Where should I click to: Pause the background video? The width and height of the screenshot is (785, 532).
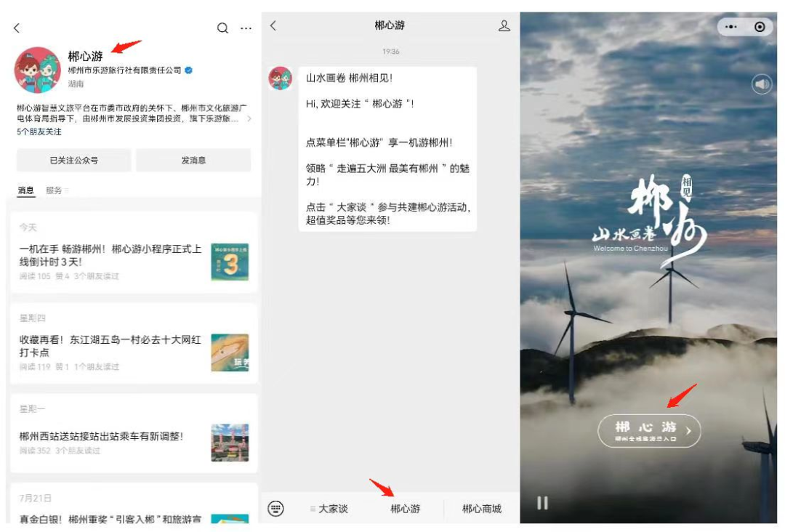[x=543, y=503]
